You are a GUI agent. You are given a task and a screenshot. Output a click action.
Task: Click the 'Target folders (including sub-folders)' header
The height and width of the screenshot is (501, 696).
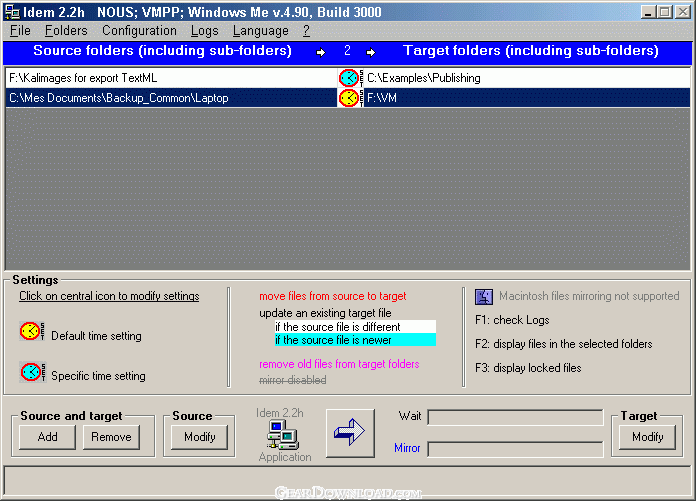(531, 51)
